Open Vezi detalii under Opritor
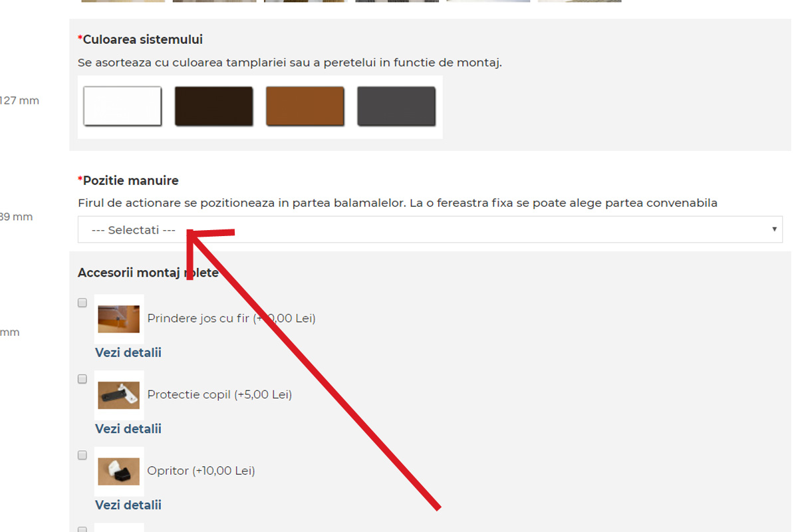The width and height of the screenshot is (798, 532). pos(128,505)
